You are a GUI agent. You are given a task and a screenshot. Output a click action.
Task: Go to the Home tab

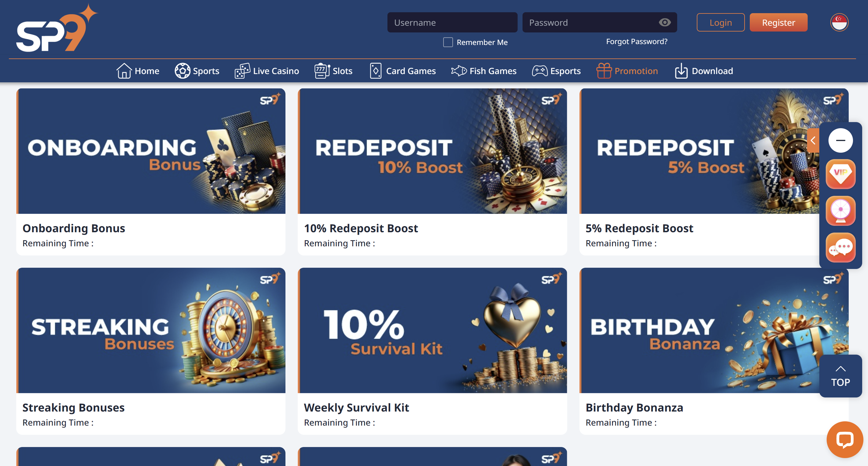click(138, 71)
